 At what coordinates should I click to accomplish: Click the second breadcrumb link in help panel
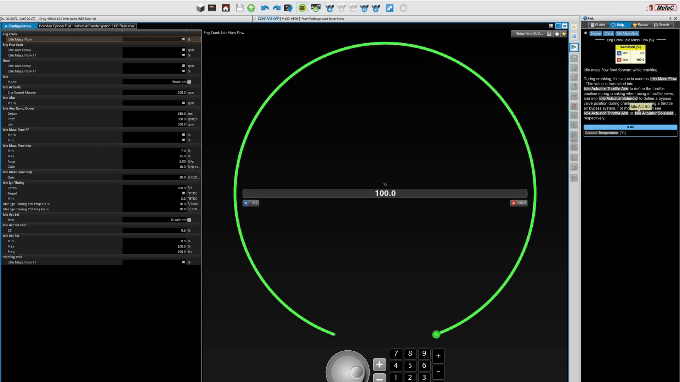(608, 33)
